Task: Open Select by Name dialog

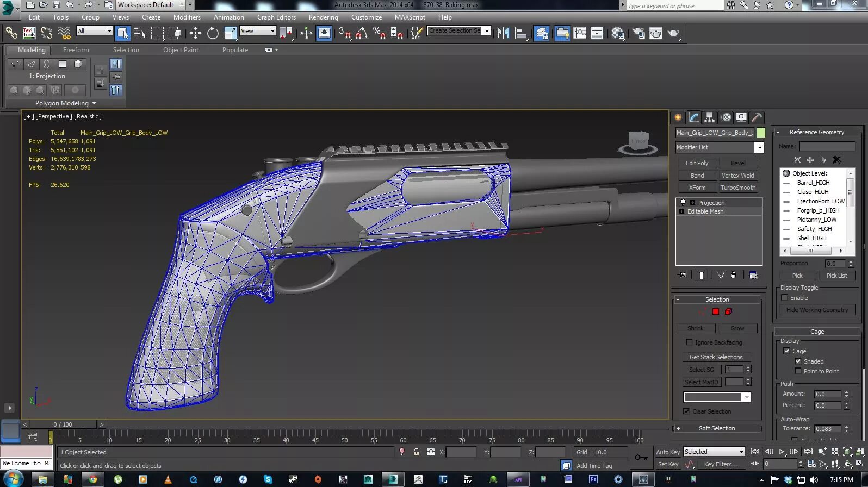Action: 140,33
